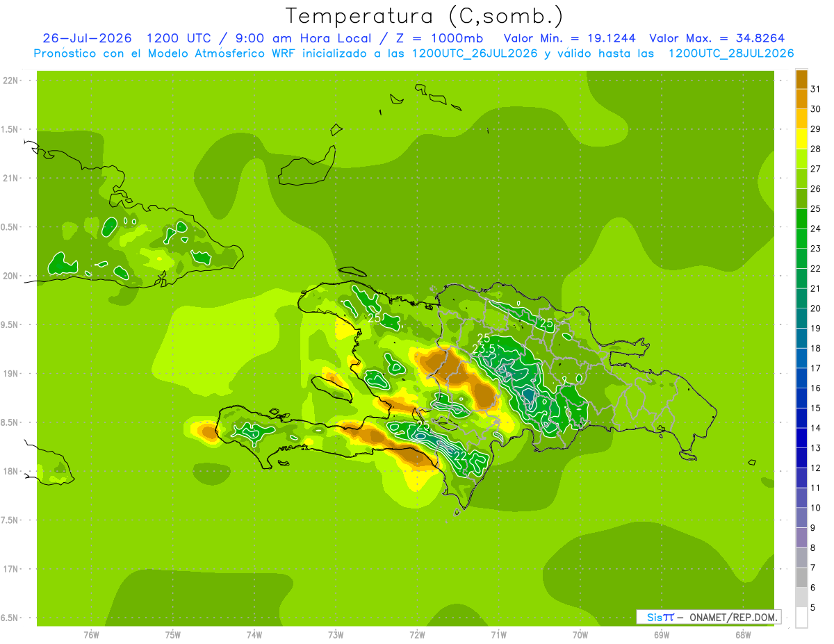Click the latitude label "22N"
Image resolution: width=834 pixels, height=644 pixels.
tap(10, 81)
